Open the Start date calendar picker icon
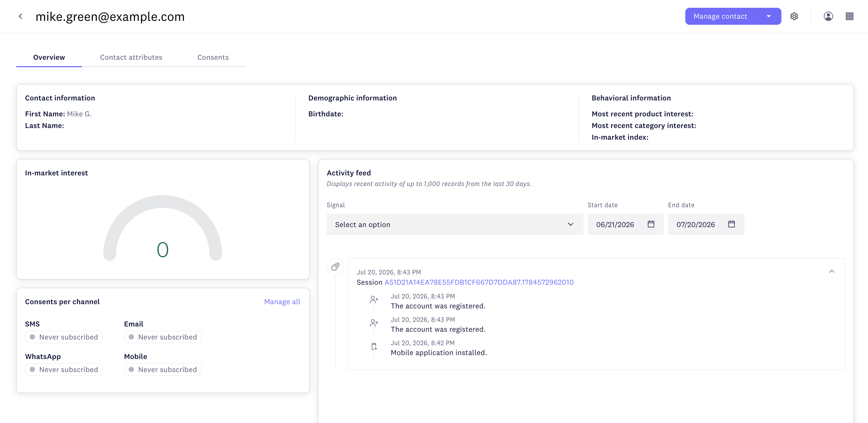 click(x=651, y=224)
